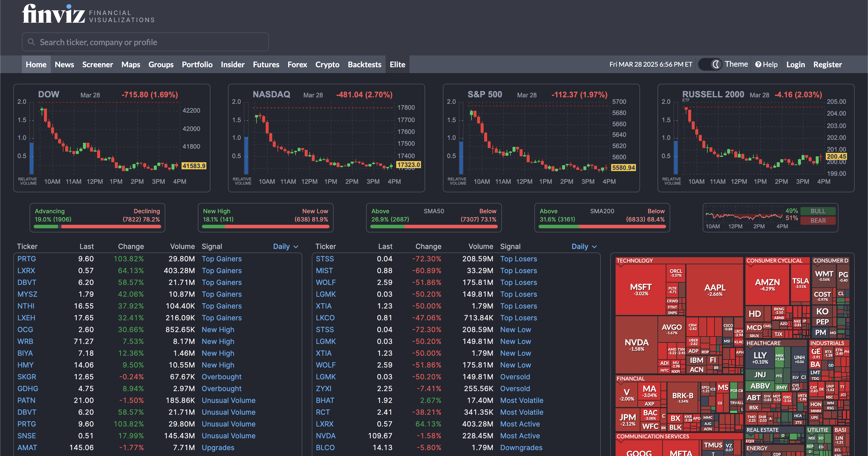Go to the Screener page
868x456 pixels.
click(x=97, y=64)
